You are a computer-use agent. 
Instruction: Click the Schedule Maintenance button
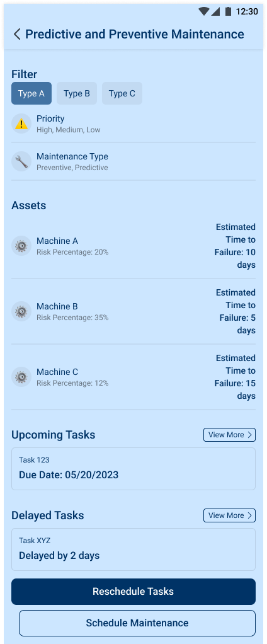coord(137,623)
